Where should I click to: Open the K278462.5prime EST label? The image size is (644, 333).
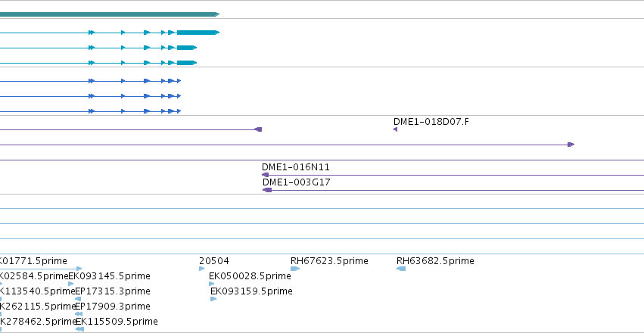click(x=39, y=322)
